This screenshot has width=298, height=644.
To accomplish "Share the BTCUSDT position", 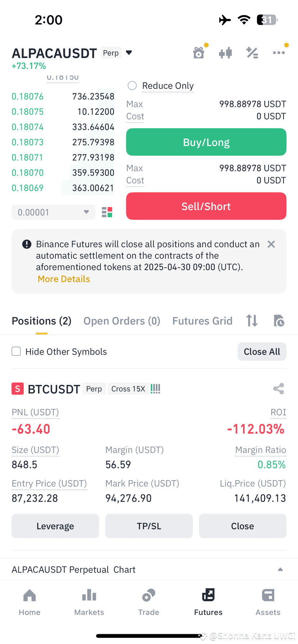I will 279,388.
